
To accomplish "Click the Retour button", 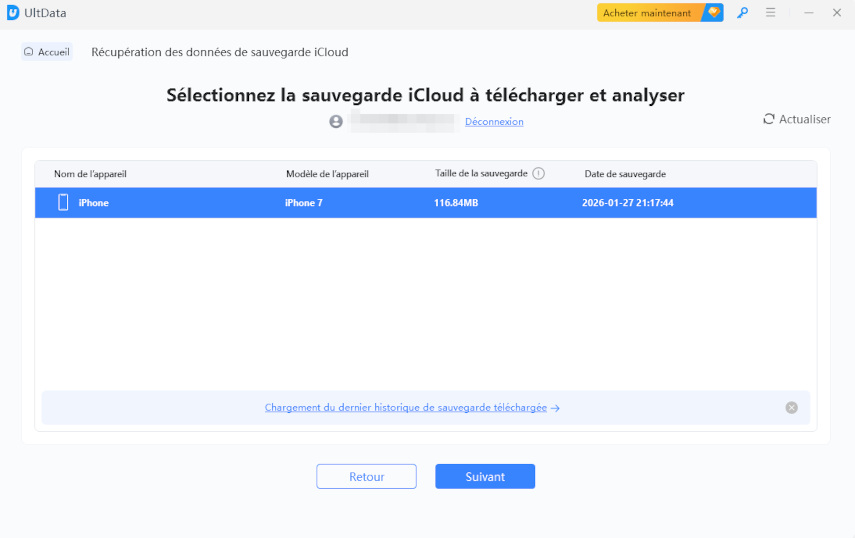I will (366, 476).
